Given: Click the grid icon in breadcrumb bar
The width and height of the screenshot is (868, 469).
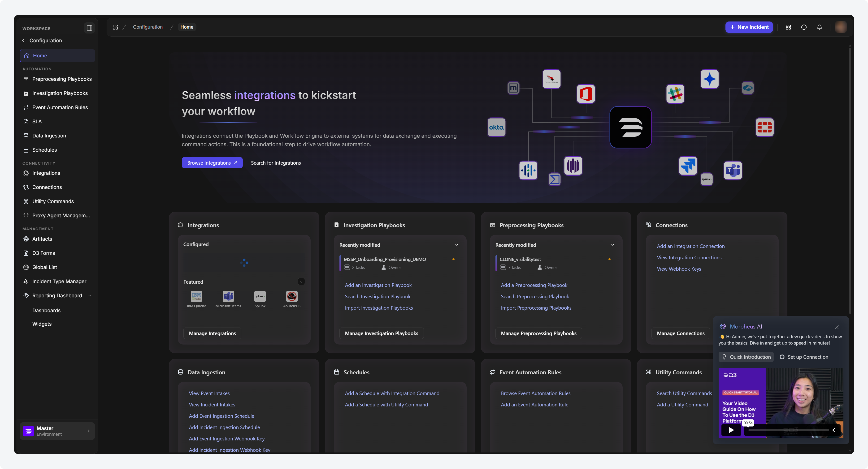Looking at the screenshot, I should [115, 27].
